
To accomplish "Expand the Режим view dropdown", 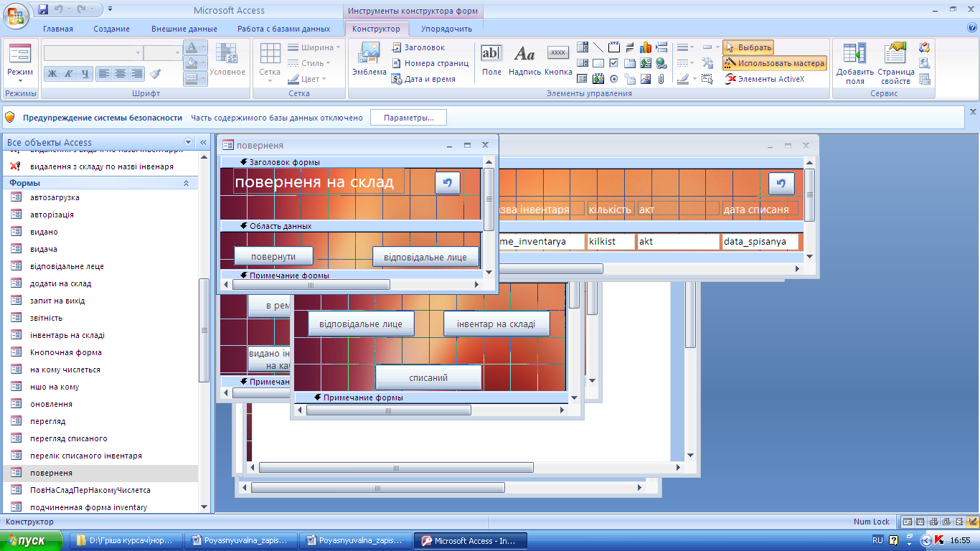I will [x=20, y=81].
